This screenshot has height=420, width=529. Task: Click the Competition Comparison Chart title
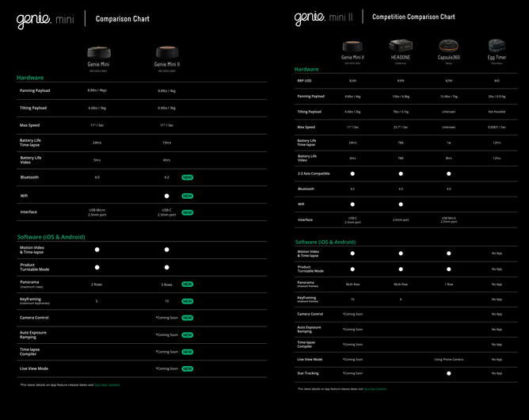point(413,17)
